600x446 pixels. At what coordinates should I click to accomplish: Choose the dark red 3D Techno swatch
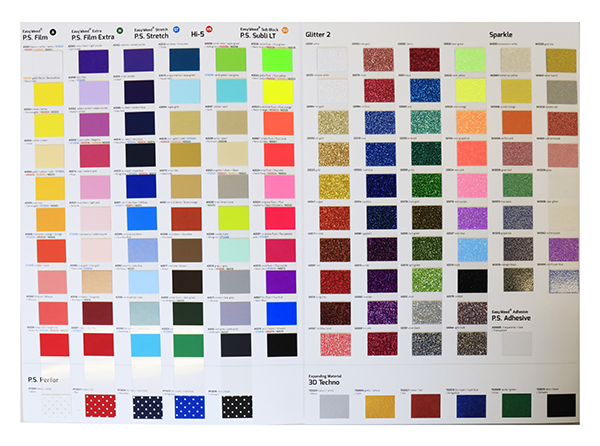point(426,406)
